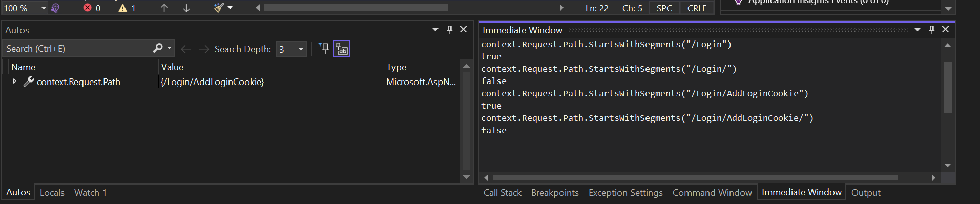Switch to the Immediate Window tab
Viewport: 980px width, 204px height.
click(802, 192)
